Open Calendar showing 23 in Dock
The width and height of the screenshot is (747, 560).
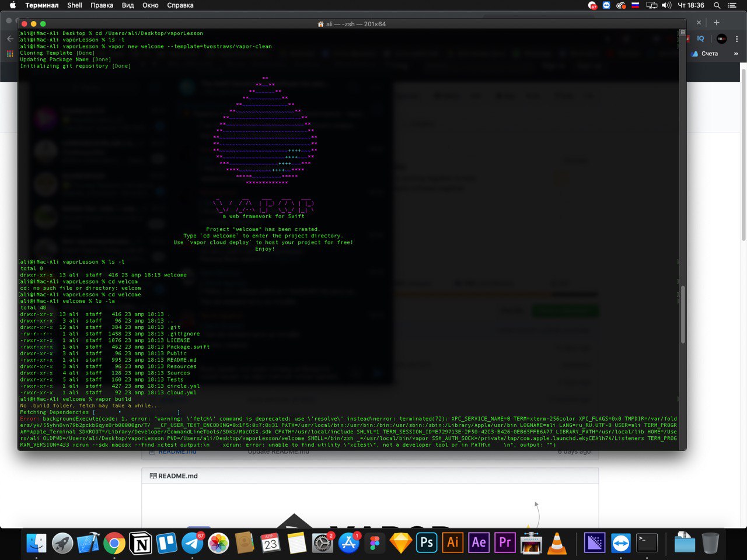(270, 544)
